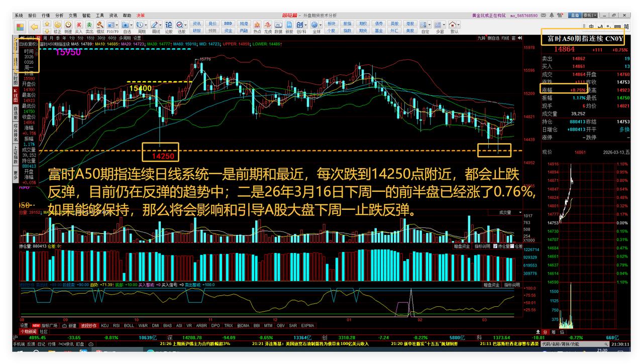The height and width of the screenshot is (364, 643).
Task: Switch chart period to 15分
Action: pyautogui.click(x=90, y=38)
